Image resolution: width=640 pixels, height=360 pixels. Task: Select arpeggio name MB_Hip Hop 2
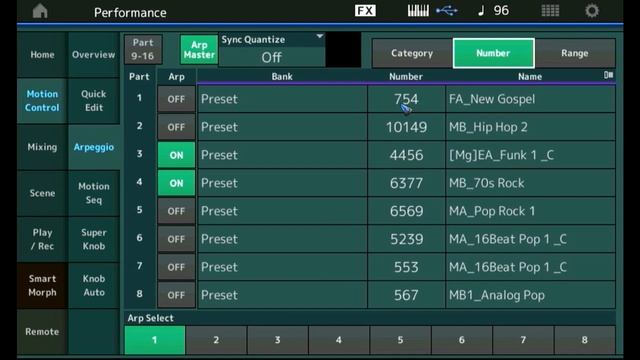[x=531, y=127]
